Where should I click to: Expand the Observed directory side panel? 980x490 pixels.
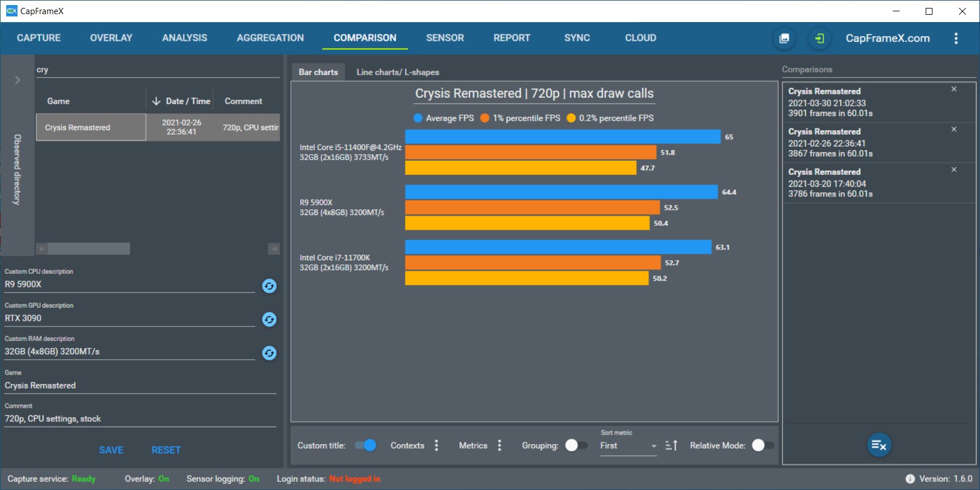pos(18,80)
